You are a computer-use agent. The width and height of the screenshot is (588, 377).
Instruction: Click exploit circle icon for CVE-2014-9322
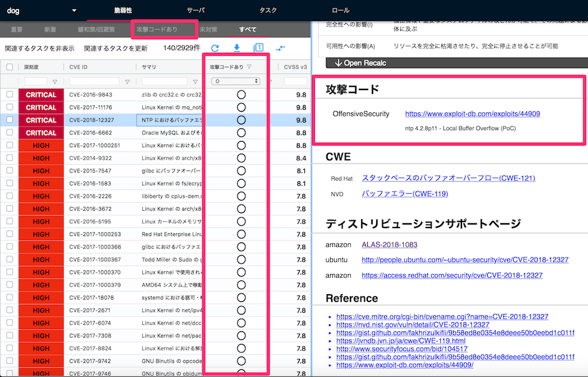[x=241, y=158]
